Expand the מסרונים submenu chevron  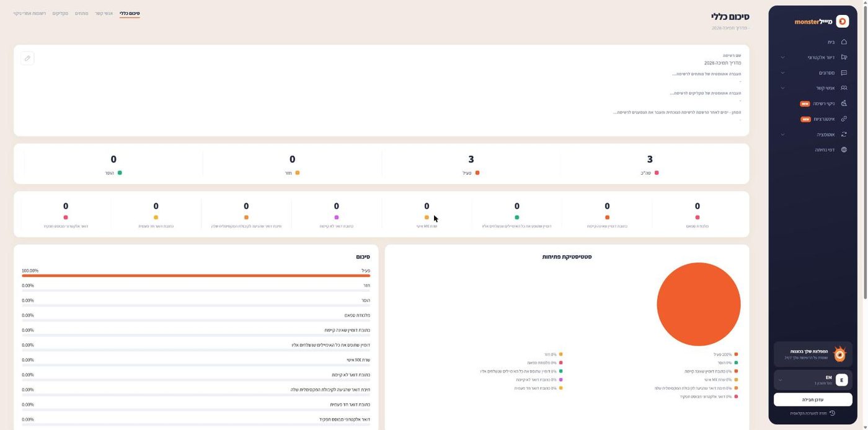pos(782,73)
